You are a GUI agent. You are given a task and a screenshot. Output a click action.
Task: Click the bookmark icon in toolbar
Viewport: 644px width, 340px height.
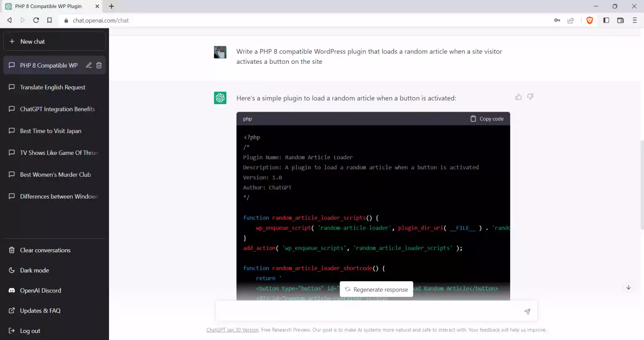pyautogui.click(x=49, y=20)
